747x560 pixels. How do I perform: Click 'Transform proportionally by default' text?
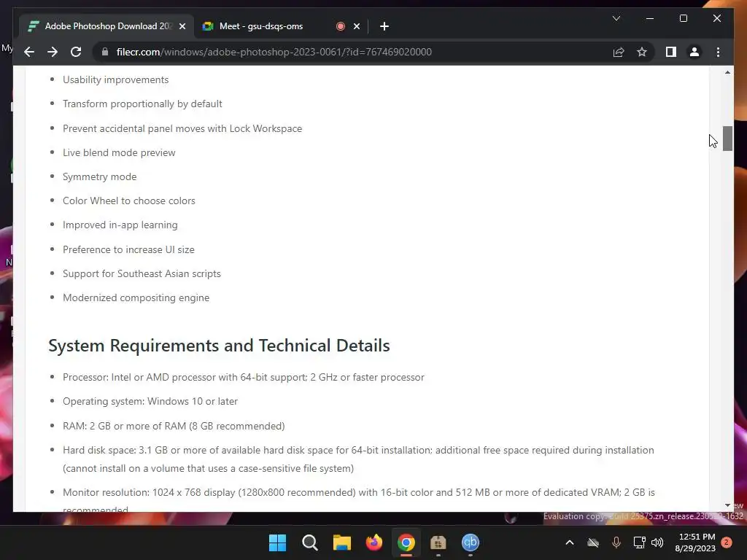[142, 104]
